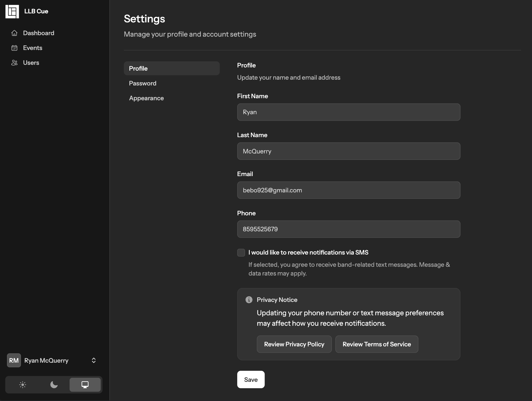
Task: Open Review Privacy Policy
Action: tap(294, 344)
